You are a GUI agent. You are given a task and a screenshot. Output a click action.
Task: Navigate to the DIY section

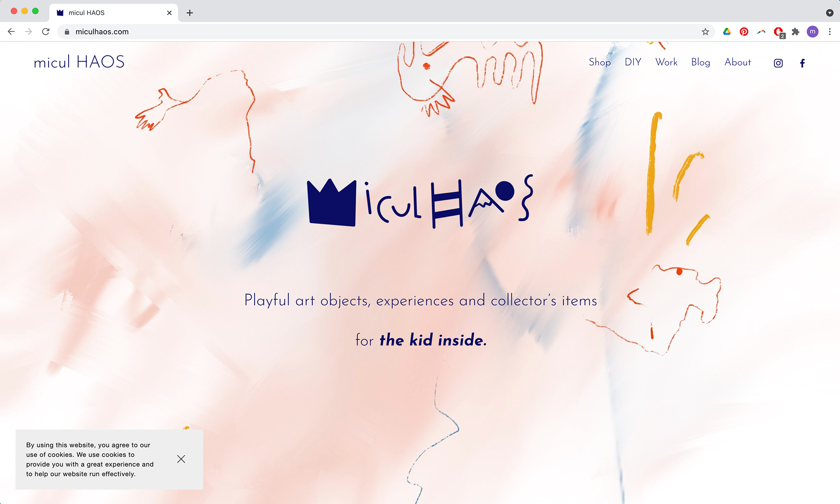pyautogui.click(x=633, y=62)
